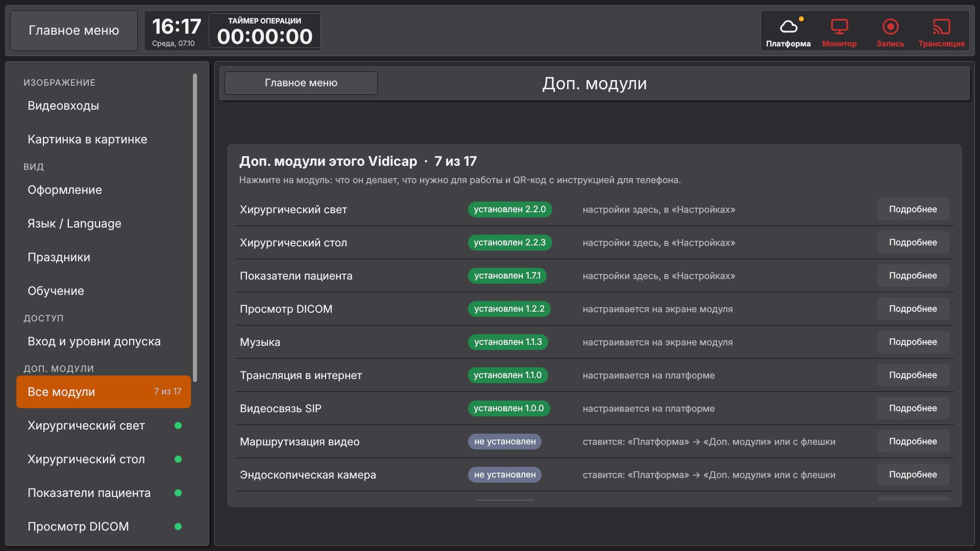Click green status dot beside Хирургический свет

(178, 425)
